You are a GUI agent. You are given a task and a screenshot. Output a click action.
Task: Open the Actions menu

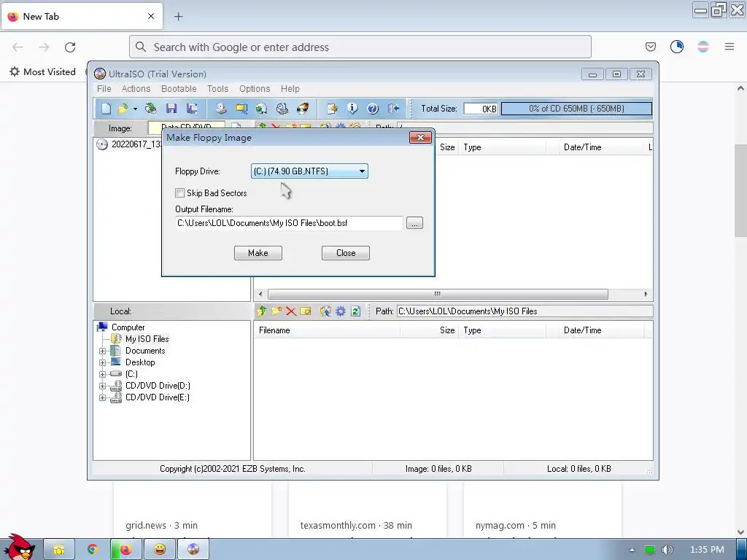(136, 88)
